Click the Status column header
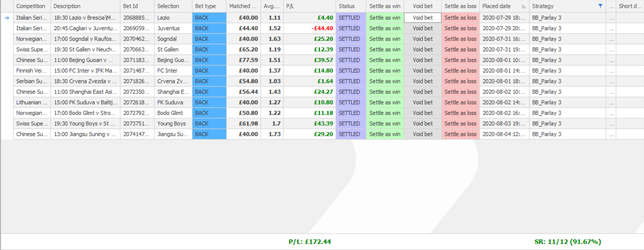 tap(351, 6)
